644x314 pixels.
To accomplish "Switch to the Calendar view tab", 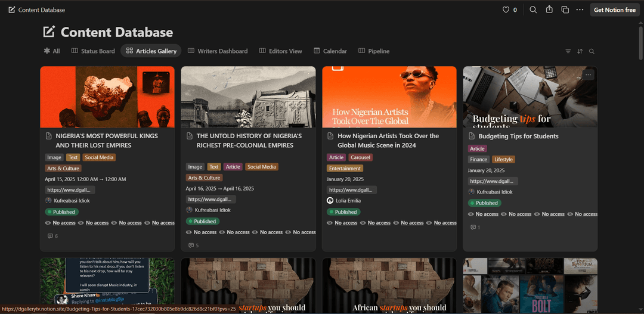I will click(x=330, y=51).
